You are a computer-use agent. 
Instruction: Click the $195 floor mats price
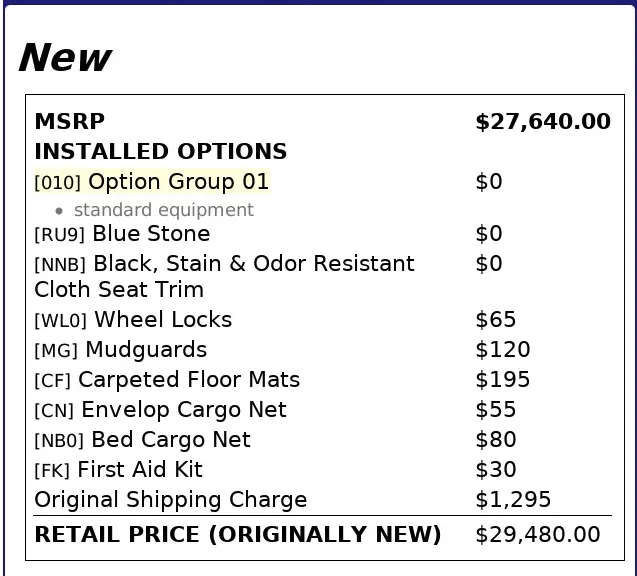pyautogui.click(x=502, y=380)
